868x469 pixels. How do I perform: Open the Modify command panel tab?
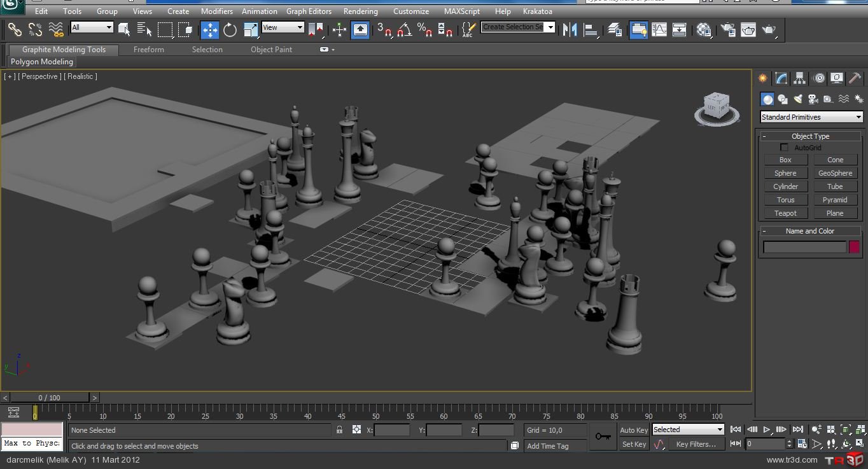pyautogui.click(x=781, y=78)
